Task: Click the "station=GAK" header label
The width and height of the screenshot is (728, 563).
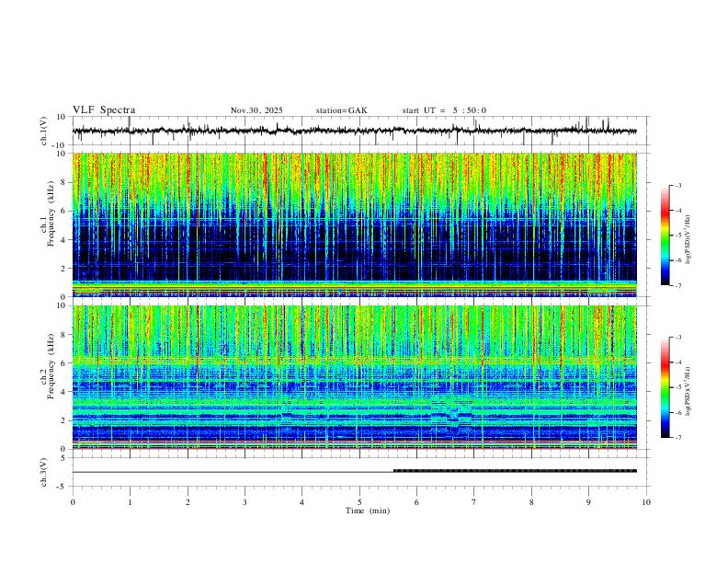Action: (341, 110)
